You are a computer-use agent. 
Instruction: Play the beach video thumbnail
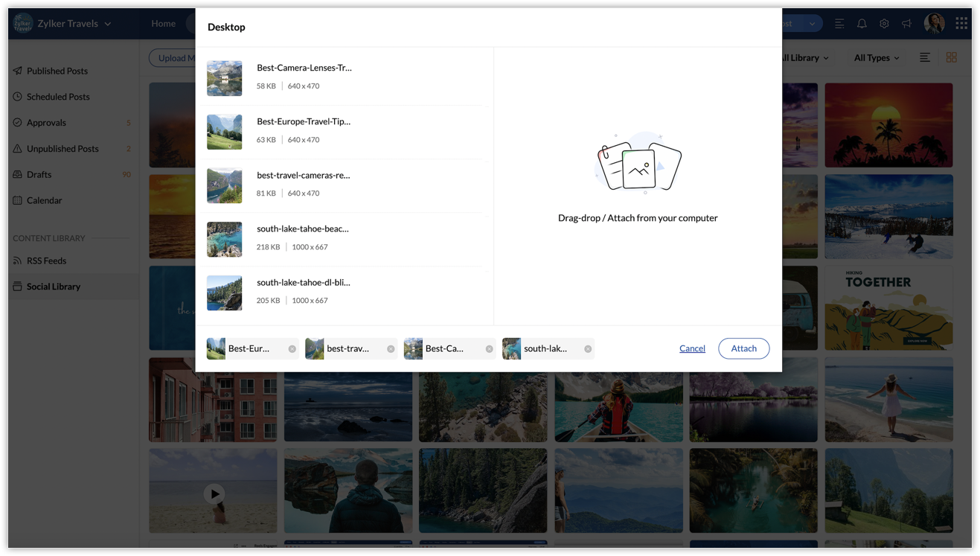pos(214,493)
